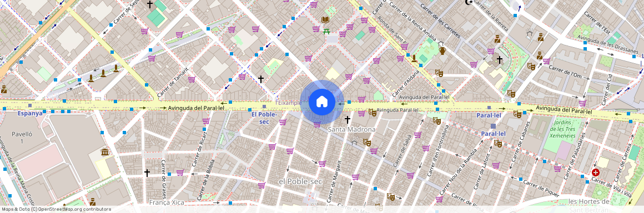Select the church cross above Santa Madrona
The image size is (644, 213).
tap(347, 119)
